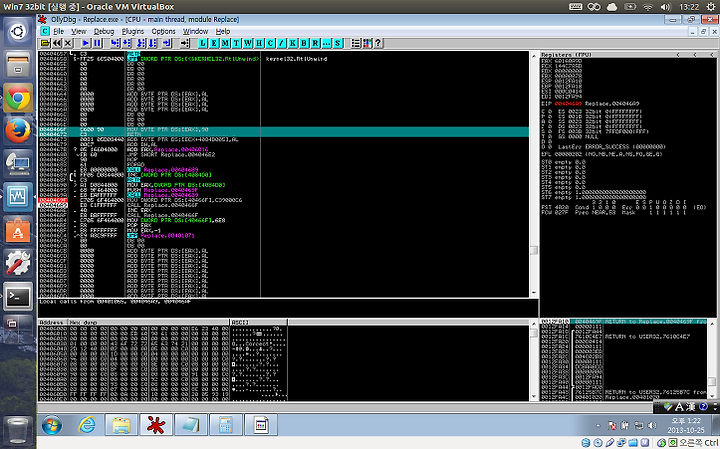Click the Address column header in dump pane
Screen dimensions: 720x449
click(x=53, y=322)
